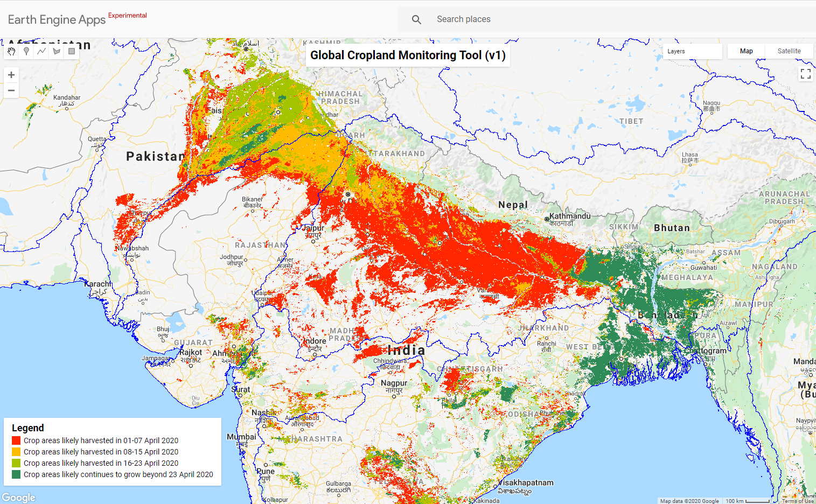
Task: Toggle back to Map view
Action: click(x=745, y=51)
